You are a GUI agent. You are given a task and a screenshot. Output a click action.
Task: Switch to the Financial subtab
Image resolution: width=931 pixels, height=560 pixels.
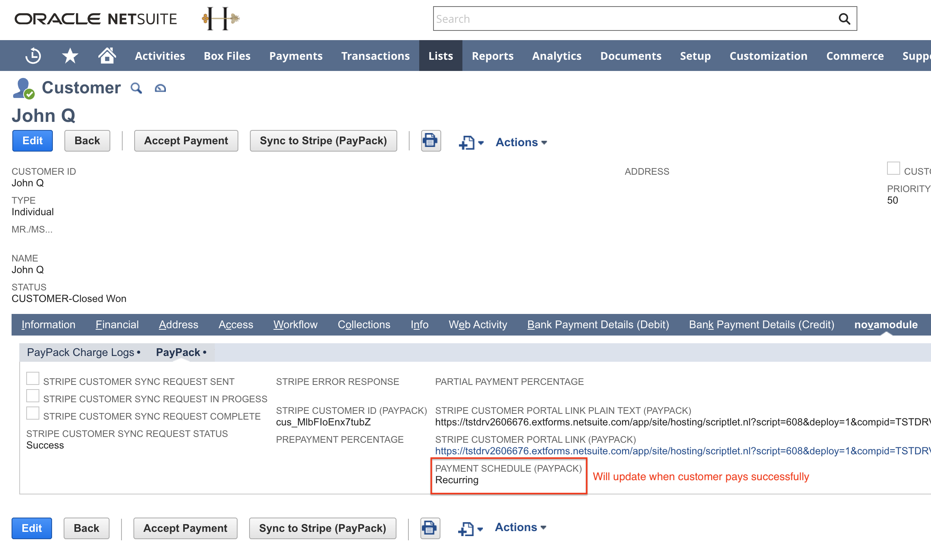click(117, 325)
